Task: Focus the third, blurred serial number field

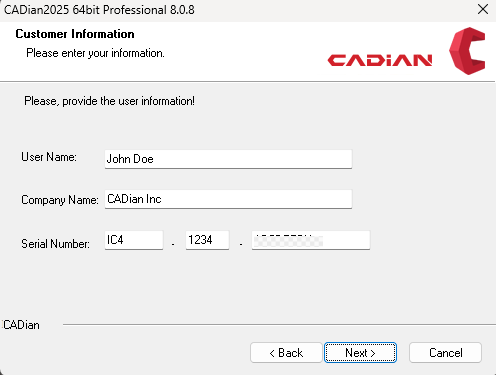Action: click(x=311, y=240)
